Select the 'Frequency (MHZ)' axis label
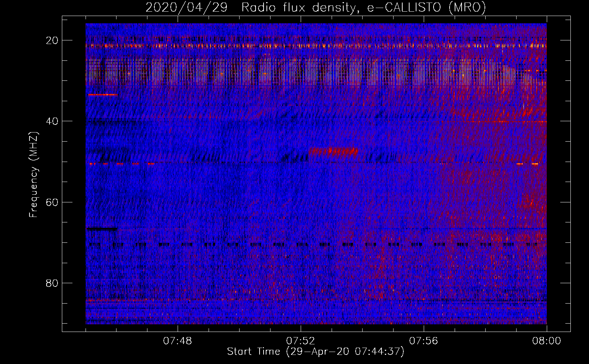Screen dimensions: 589x364 33,175
